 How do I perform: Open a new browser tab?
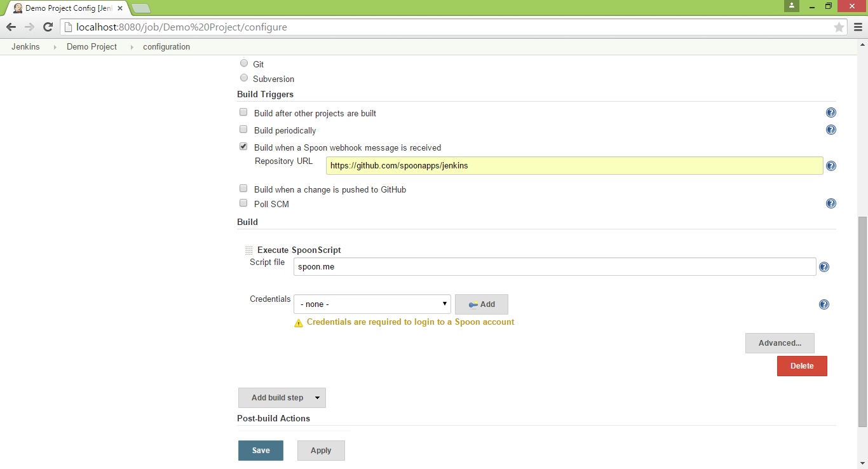click(x=141, y=8)
